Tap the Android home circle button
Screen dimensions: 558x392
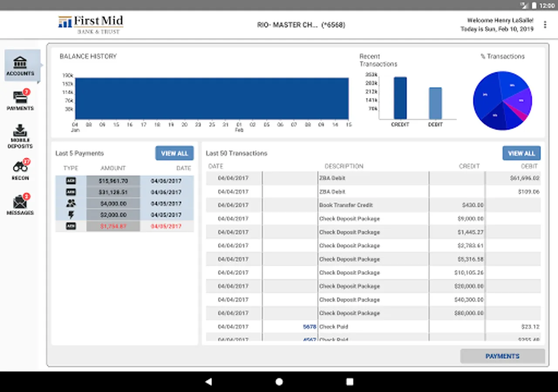tap(279, 382)
